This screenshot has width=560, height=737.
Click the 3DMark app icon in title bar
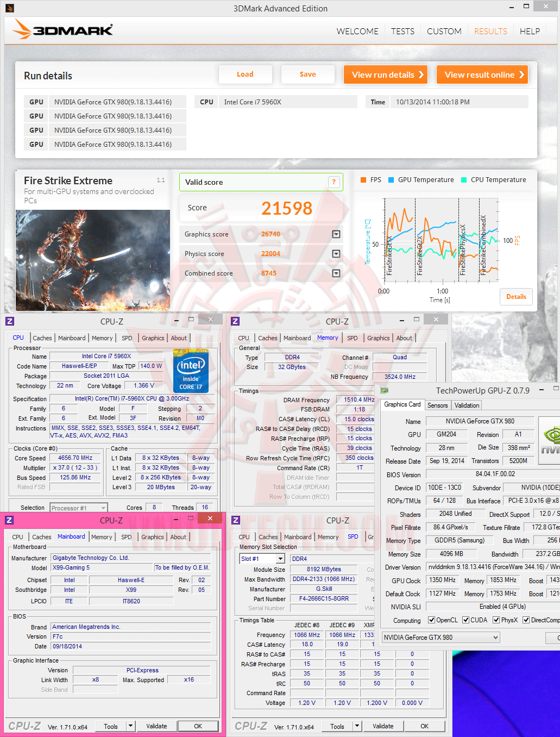(x=9, y=8)
